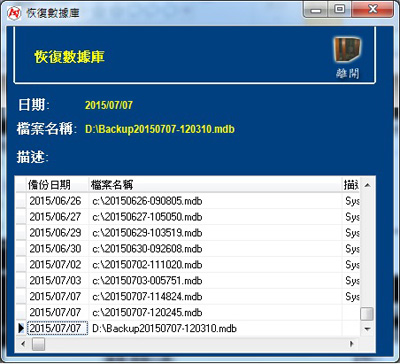Viewport: 400px width, 364px height.
Task: Click date cell 2015/06/30
Action: tap(57, 249)
